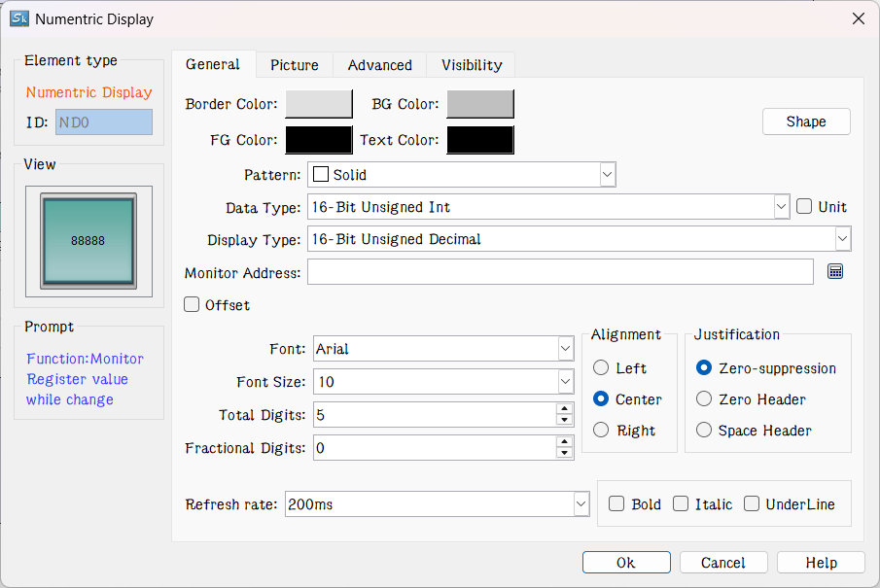Toggle the Offset checkbox
Screen dimensions: 880x588
click(x=193, y=305)
